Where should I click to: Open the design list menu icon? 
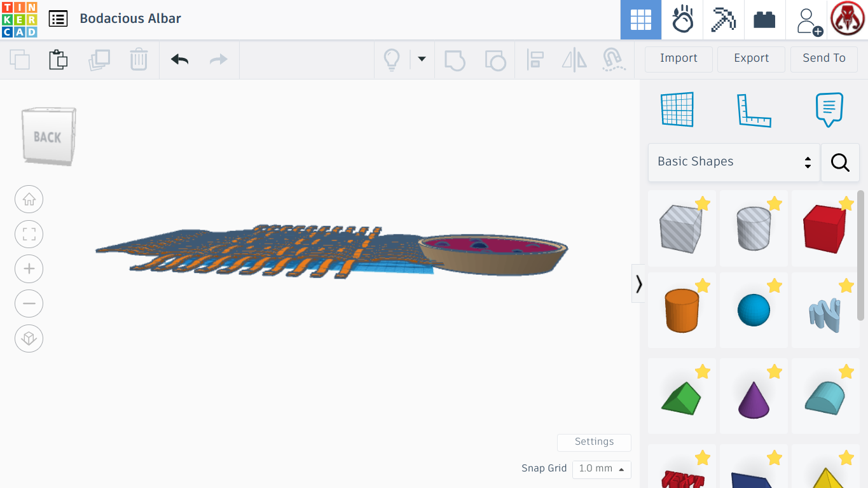[x=58, y=19]
